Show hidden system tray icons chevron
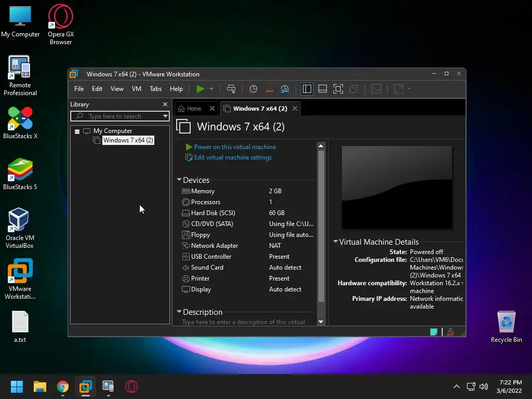This screenshot has width=532, height=399. point(457,387)
